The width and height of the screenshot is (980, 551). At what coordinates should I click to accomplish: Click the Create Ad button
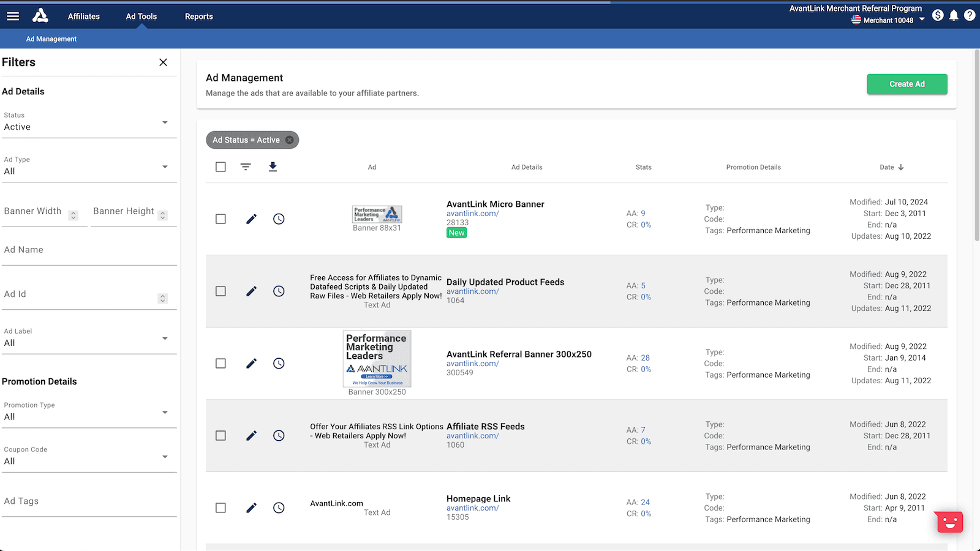907,84
